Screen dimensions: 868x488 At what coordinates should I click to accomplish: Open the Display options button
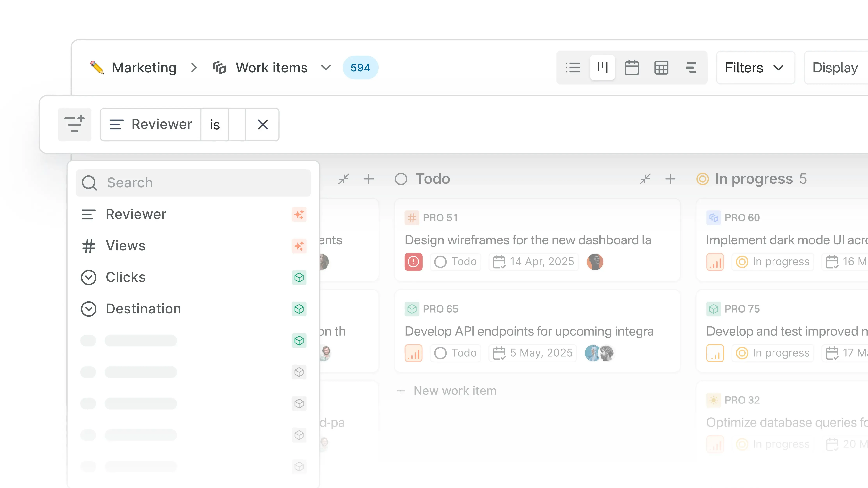[835, 68]
